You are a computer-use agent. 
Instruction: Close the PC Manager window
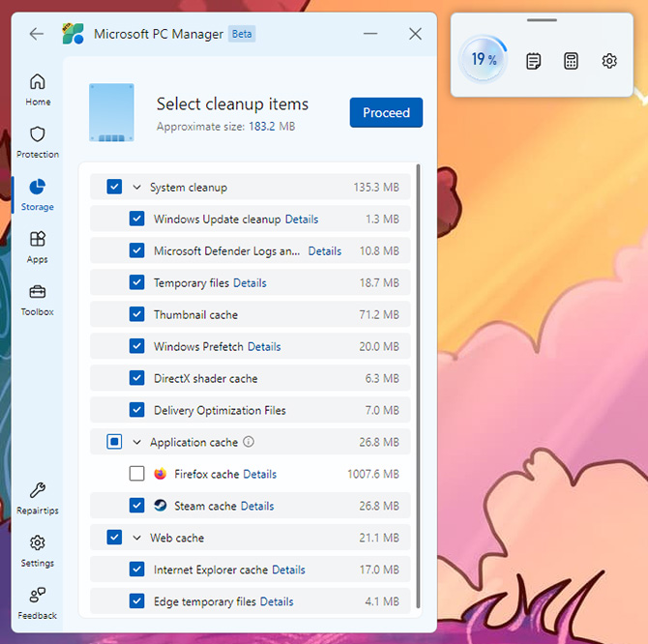(x=415, y=34)
